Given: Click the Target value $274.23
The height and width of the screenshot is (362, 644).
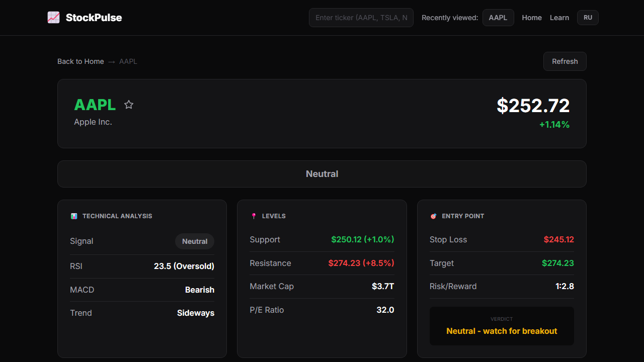Looking at the screenshot, I should pos(558,263).
